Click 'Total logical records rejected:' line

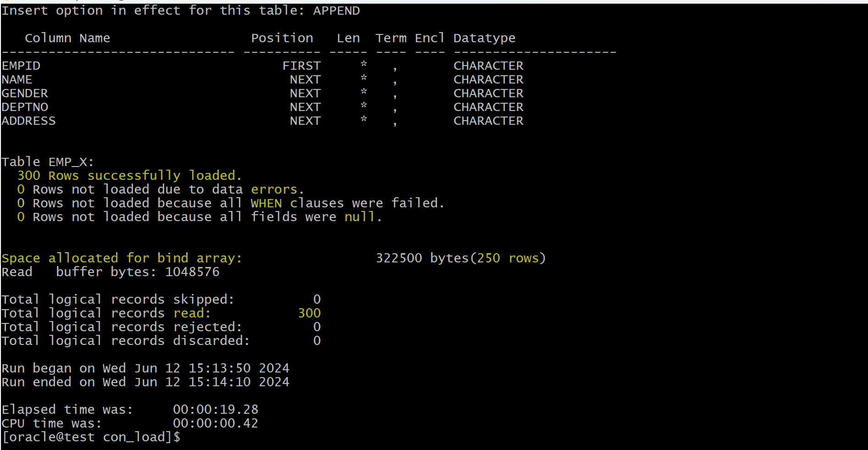pyautogui.click(x=161, y=327)
